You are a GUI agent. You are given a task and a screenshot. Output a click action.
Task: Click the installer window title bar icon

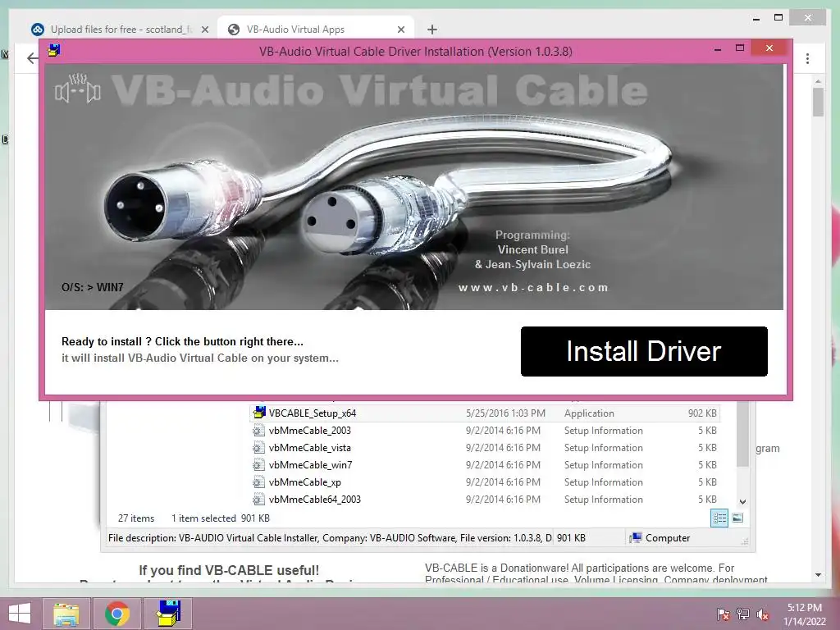tap(54, 50)
